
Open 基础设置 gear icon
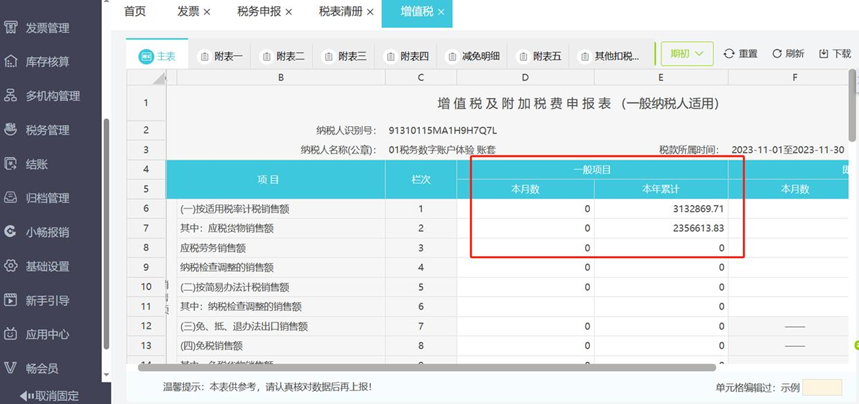[x=10, y=266]
